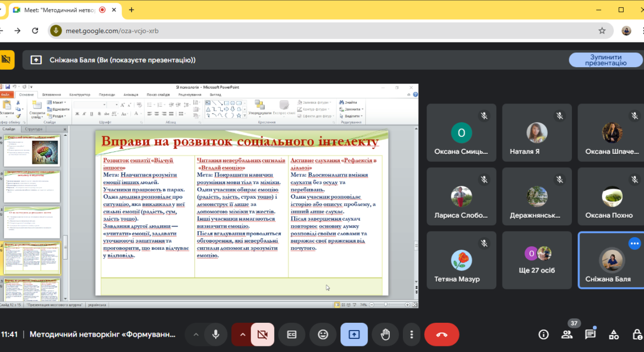Image resolution: width=644 pixels, height=352 pixels.
Task: Toggle the microphone button
Action: tap(215, 335)
